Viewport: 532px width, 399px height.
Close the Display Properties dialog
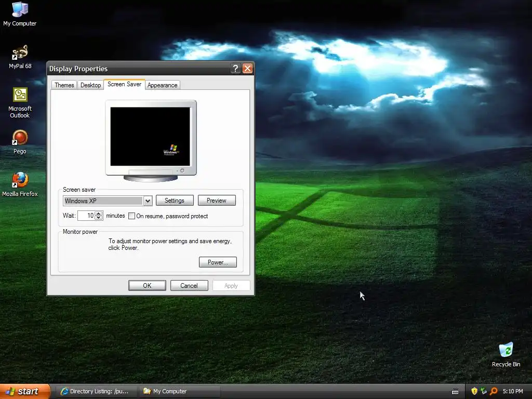(248, 69)
